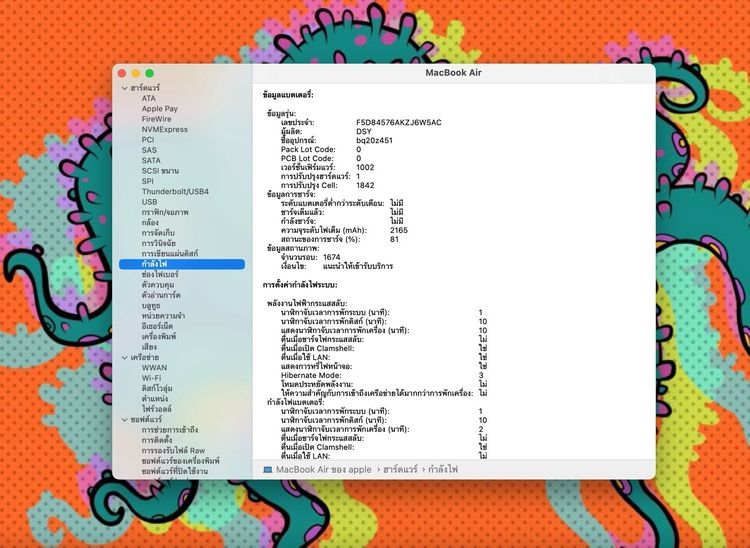Screen dimensions: 750x548
Task: Collapse the เครือข่าย section chevron
Action: click(x=124, y=357)
